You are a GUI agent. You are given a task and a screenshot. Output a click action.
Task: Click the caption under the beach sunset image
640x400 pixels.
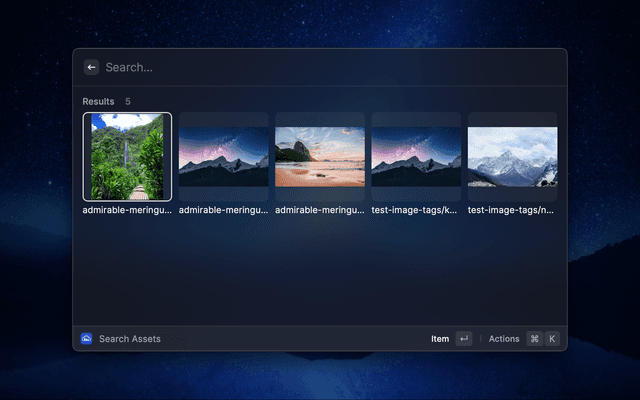(x=320, y=211)
